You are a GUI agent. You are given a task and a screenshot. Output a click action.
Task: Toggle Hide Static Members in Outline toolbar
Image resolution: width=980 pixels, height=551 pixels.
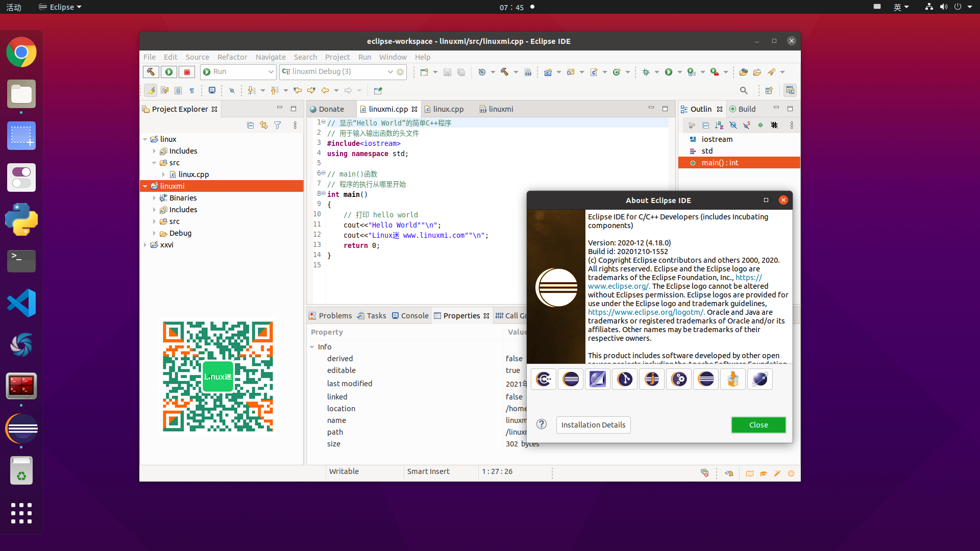click(x=747, y=125)
